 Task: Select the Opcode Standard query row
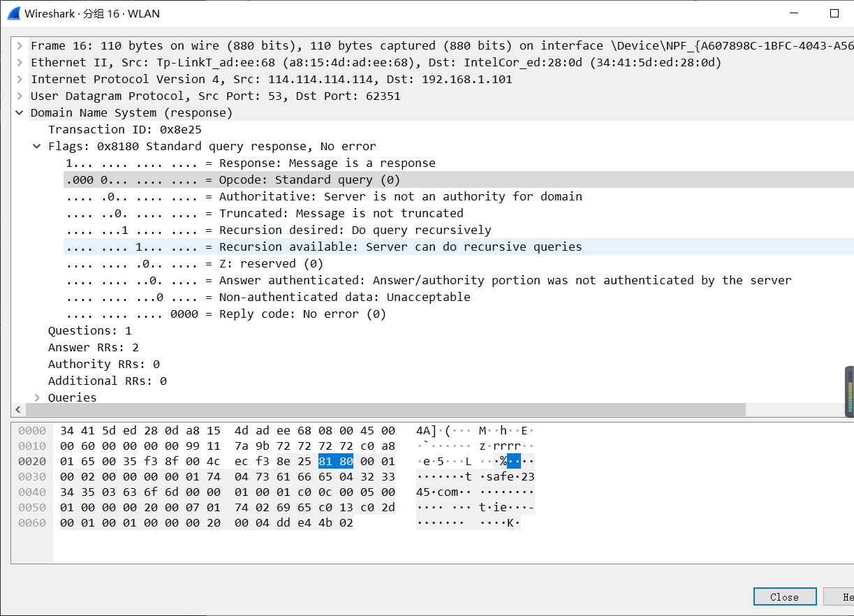click(x=309, y=180)
